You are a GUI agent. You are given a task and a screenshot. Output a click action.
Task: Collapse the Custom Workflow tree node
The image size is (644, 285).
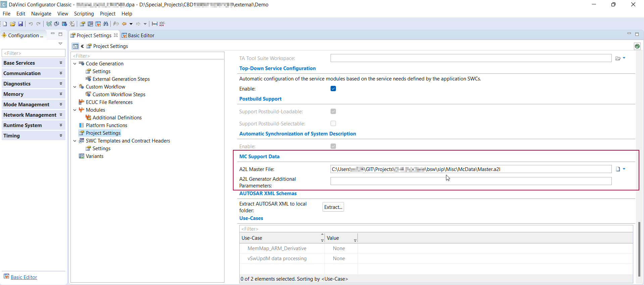[75, 87]
